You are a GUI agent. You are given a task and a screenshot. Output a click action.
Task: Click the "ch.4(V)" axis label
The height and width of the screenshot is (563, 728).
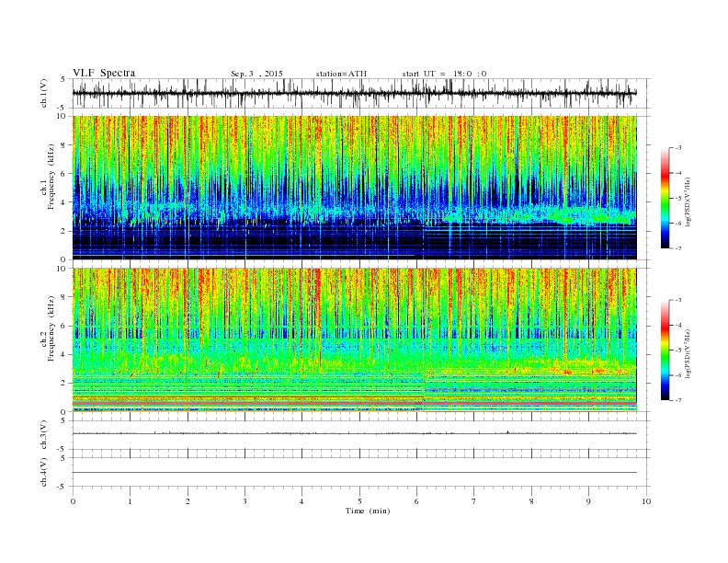[x=44, y=472]
